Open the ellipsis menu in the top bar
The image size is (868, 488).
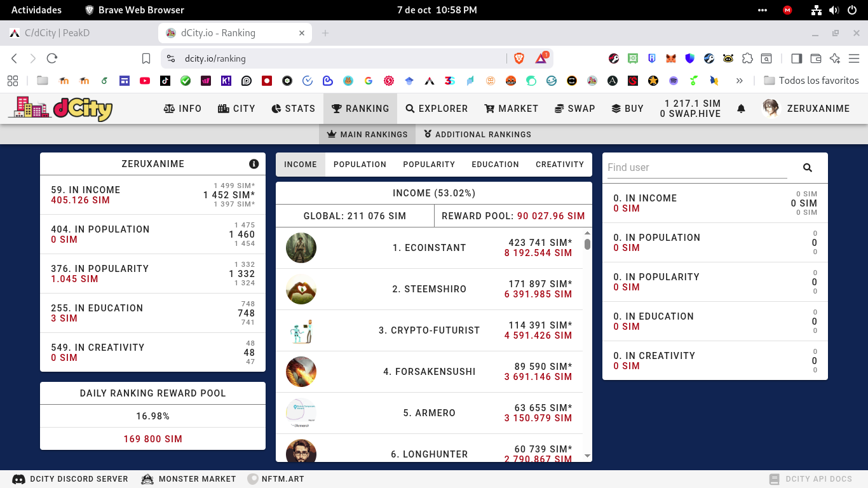coord(762,10)
